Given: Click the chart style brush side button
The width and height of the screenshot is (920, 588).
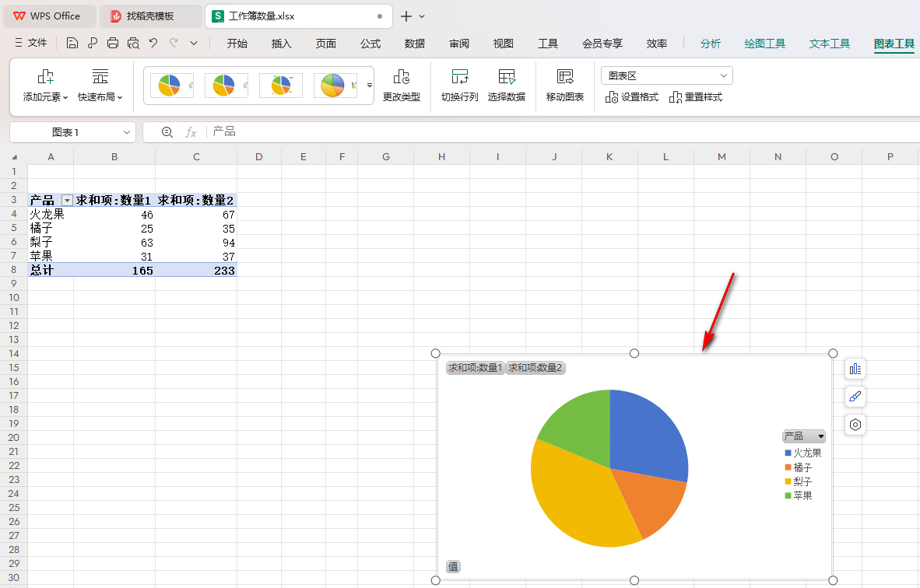Looking at the screenshot, I should point(855,397).
